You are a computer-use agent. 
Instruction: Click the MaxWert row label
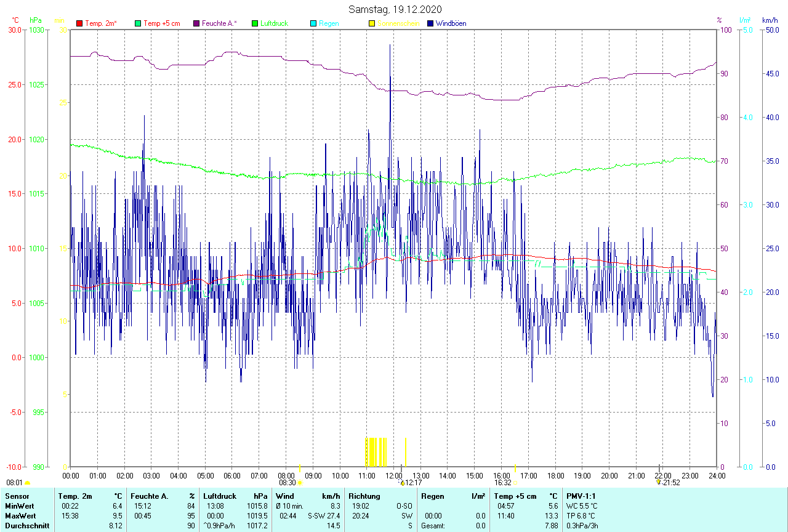pos(21,515)
